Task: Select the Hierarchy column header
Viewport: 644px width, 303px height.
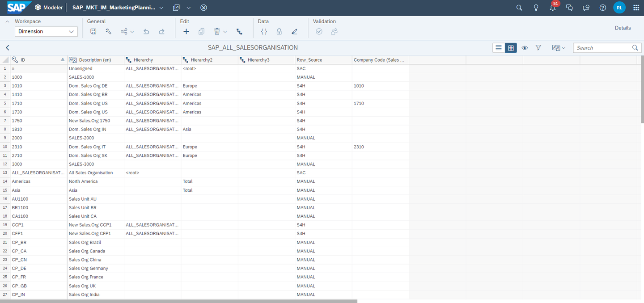Action: (153, 60)
